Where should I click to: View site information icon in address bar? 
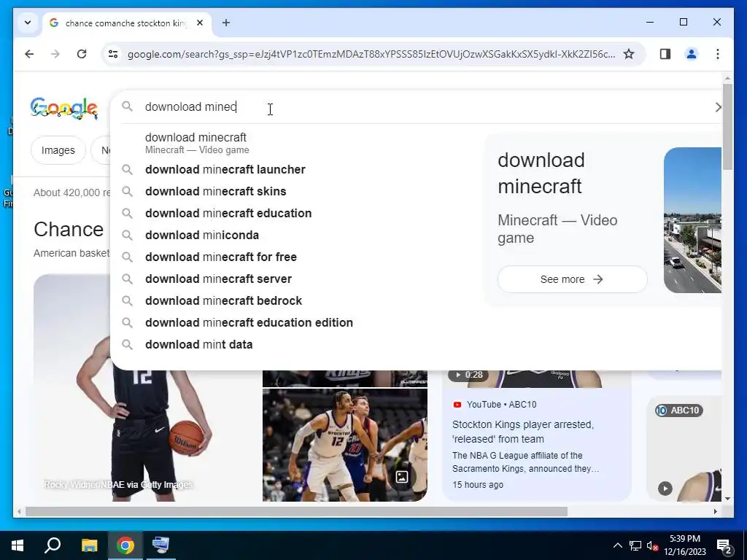(113, 54)
